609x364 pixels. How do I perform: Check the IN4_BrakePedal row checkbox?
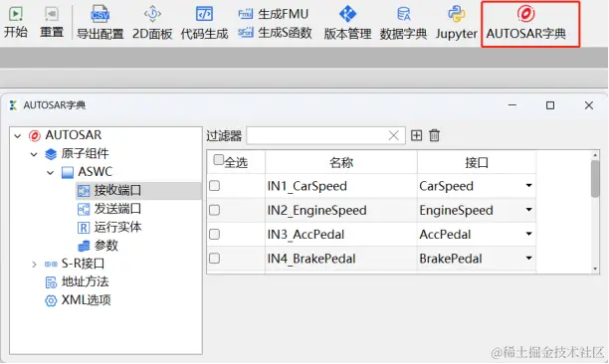[x=214, y=259]
